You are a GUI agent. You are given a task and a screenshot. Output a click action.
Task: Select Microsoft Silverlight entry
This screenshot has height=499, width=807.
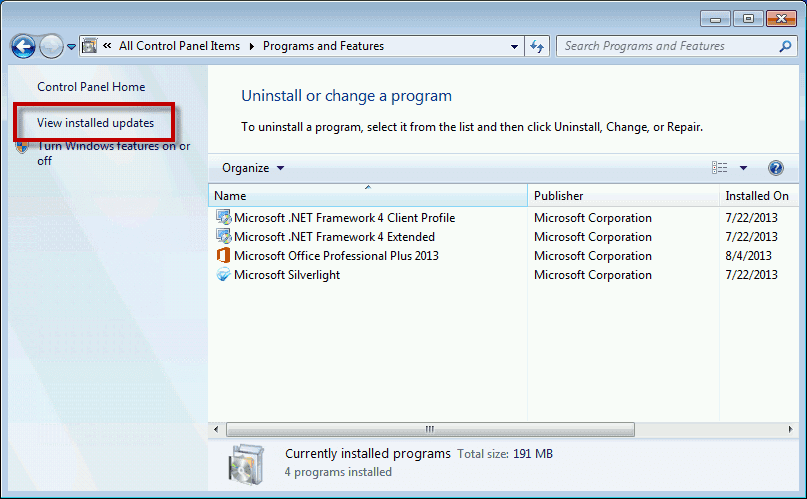click(287, 275)
